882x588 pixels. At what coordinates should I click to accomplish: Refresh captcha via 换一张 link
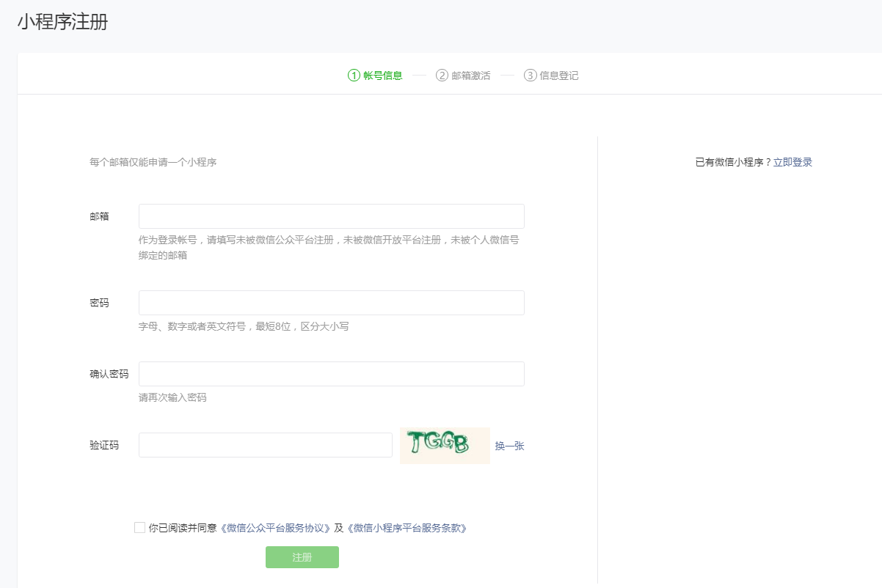pyautogui.click(x=509, y=446)
